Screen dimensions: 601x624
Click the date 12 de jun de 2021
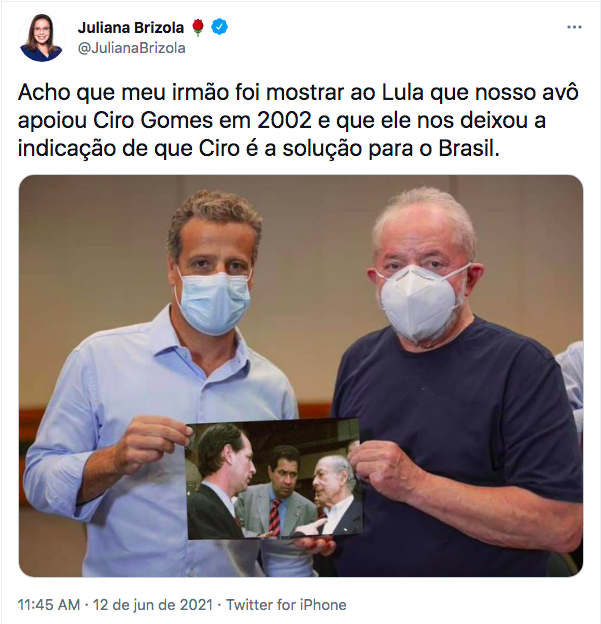pos(153,604)
